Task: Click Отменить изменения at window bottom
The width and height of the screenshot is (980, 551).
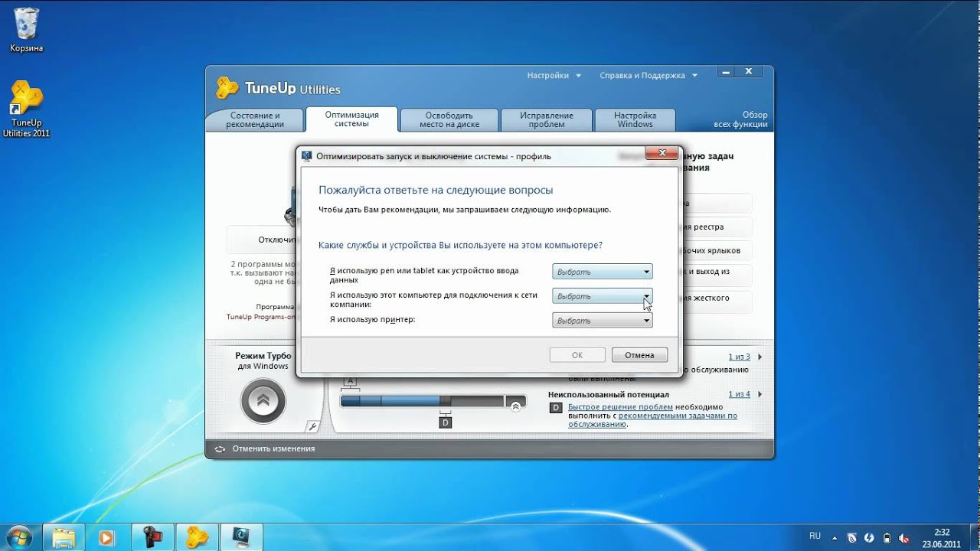Action: pos(273,449)
